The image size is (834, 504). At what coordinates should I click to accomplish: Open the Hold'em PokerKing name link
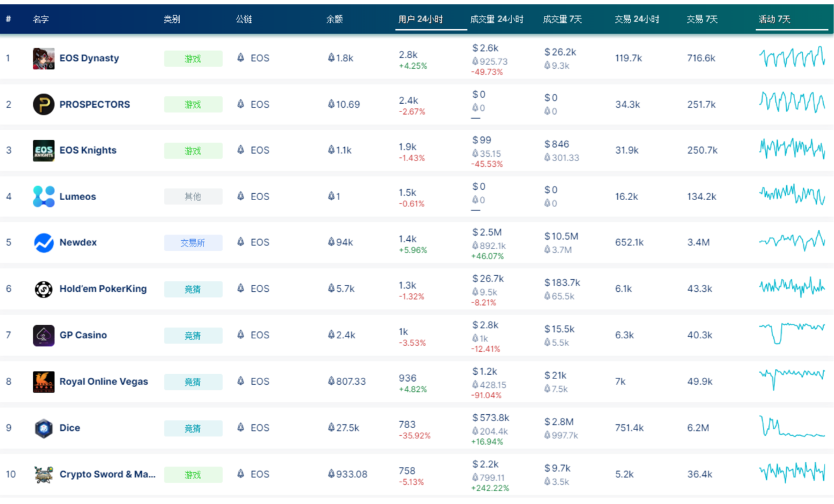tap(103, 289)
